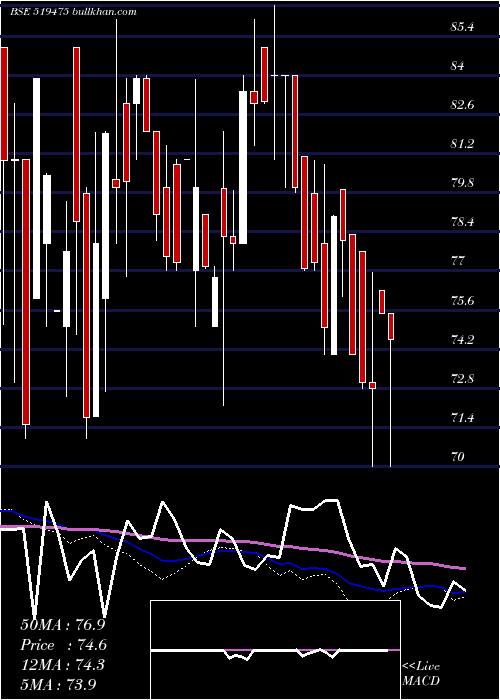This screenshot has width=500, height=700.
Task: Click the 72.8 price axis label
Action: (x=462, y=379)
